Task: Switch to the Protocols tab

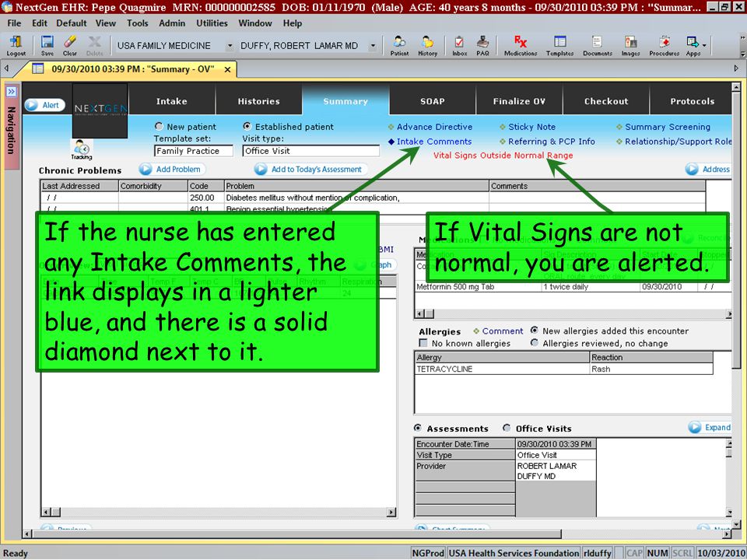Action: tap(692, 101)
